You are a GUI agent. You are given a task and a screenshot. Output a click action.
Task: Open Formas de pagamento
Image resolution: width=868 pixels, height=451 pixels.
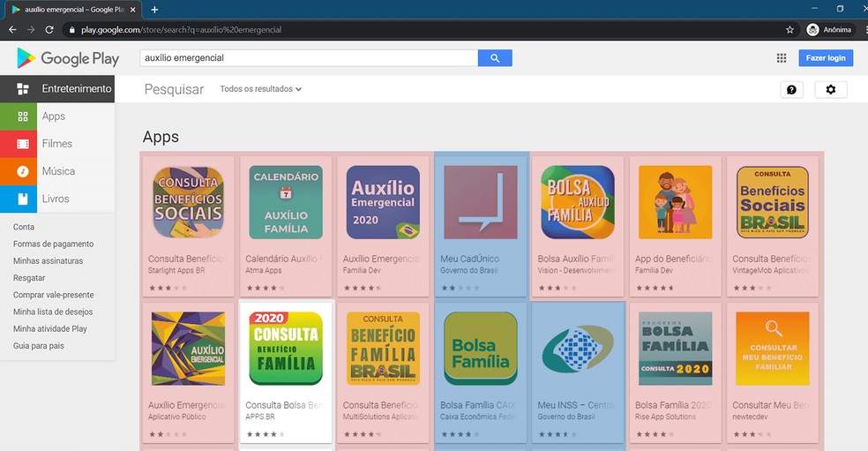click(x=53, y=244)
